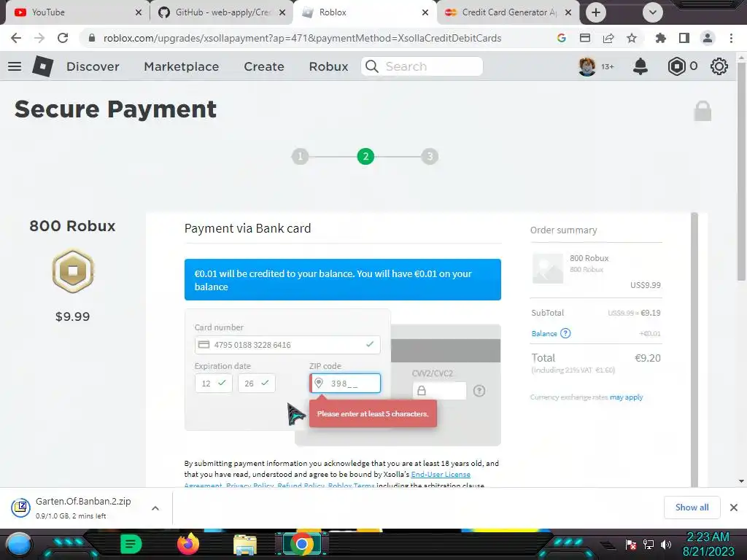This screenshot has width=747, height=560.
Task: Click the 'Total' amount €9.20
Action: point(648,358)
